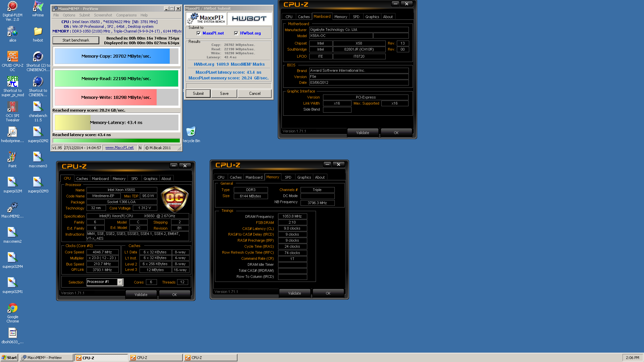Launch CPUID CPU-Z OC shortcut

coord(12,61)
